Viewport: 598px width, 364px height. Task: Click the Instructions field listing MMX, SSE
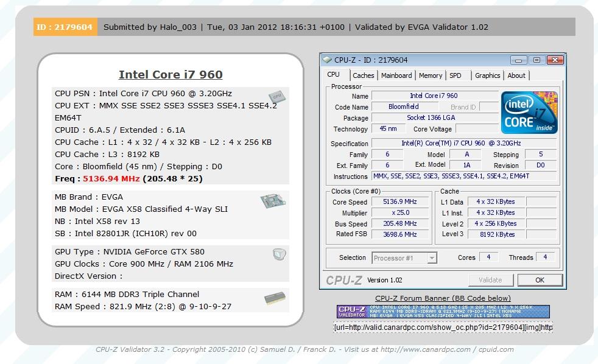(464, 176)
